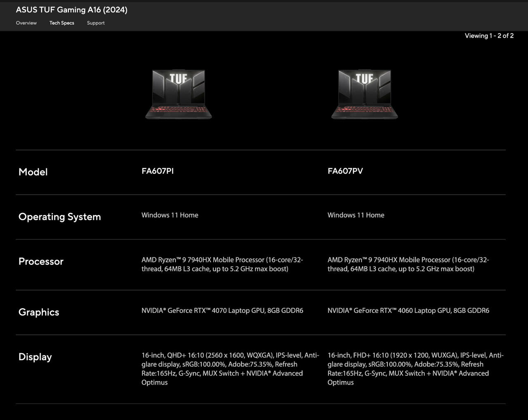Screen dimensions: 528x420
Task: Click the RTX 4060 Laptop GPU text
Action: click(408, 311)
